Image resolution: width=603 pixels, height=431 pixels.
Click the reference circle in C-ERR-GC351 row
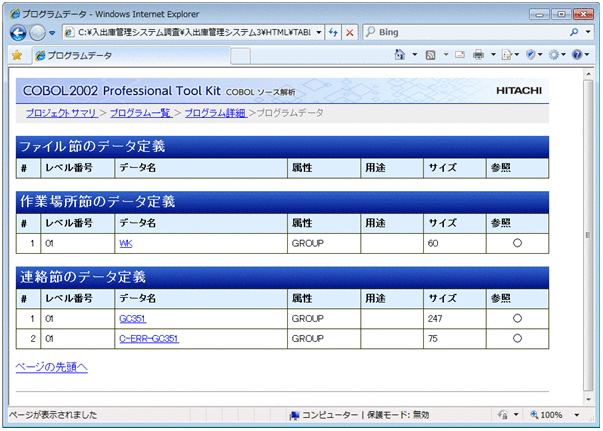[517, 338]
